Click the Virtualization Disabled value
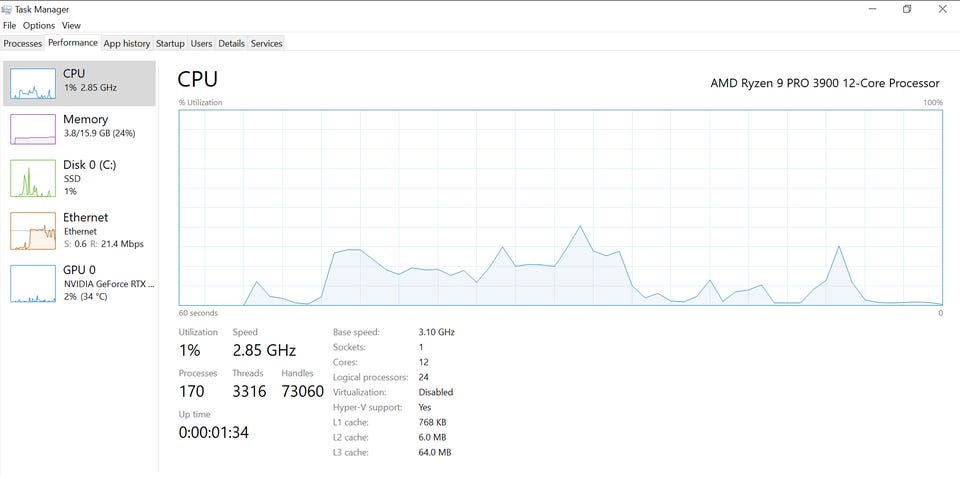 point(436,392)
